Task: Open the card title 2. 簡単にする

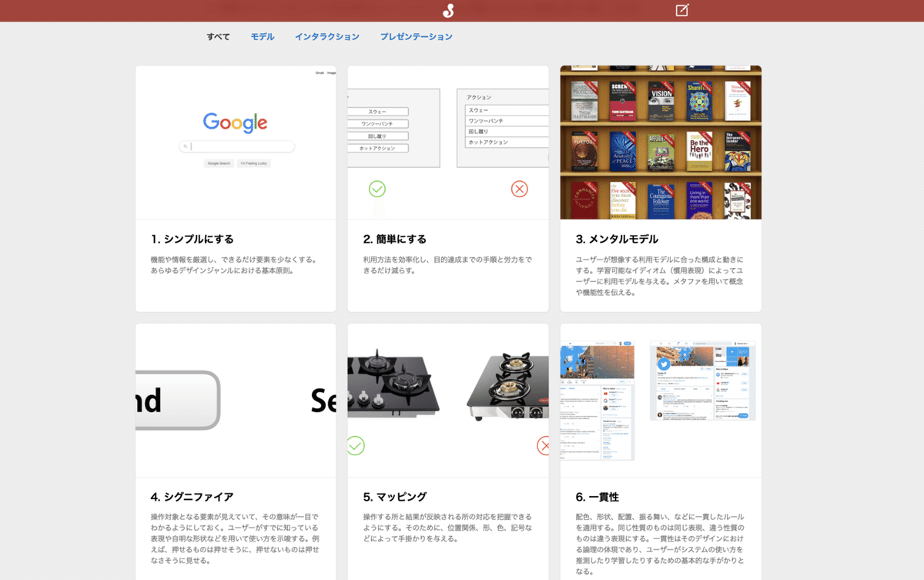Action: point(395,239)
